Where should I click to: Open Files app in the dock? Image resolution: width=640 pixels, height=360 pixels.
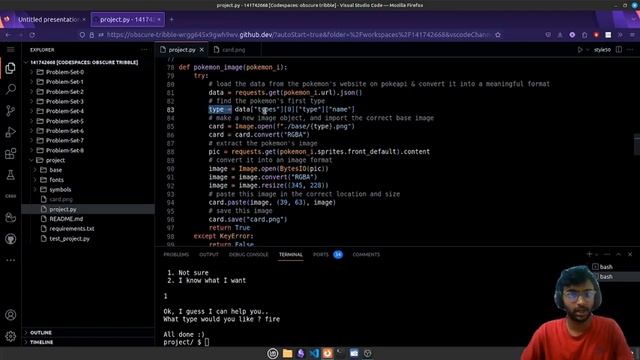coord(287,353)
